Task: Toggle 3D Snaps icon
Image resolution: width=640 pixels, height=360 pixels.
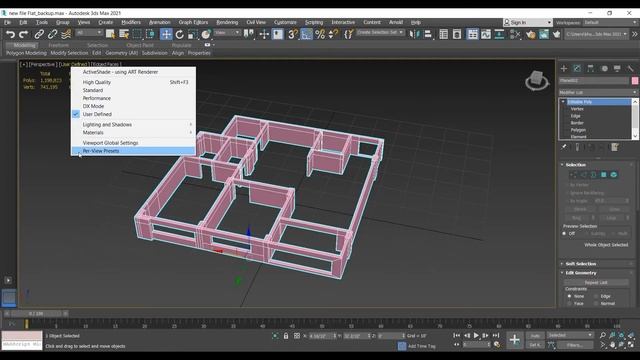Action: click(293, 34)
